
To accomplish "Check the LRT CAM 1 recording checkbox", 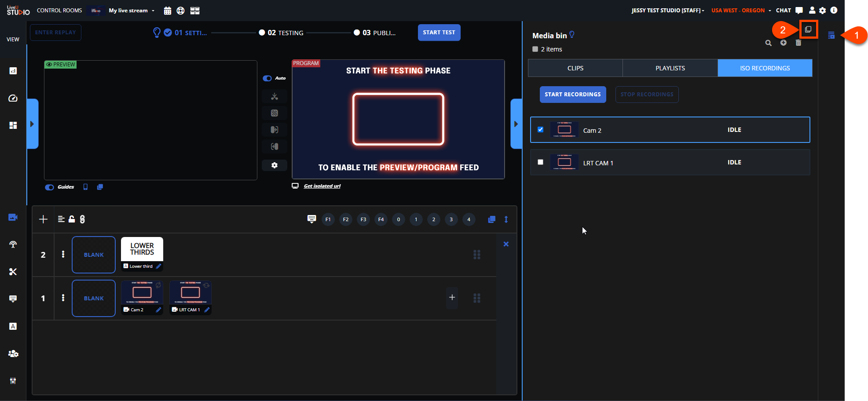I will point(540,162).
